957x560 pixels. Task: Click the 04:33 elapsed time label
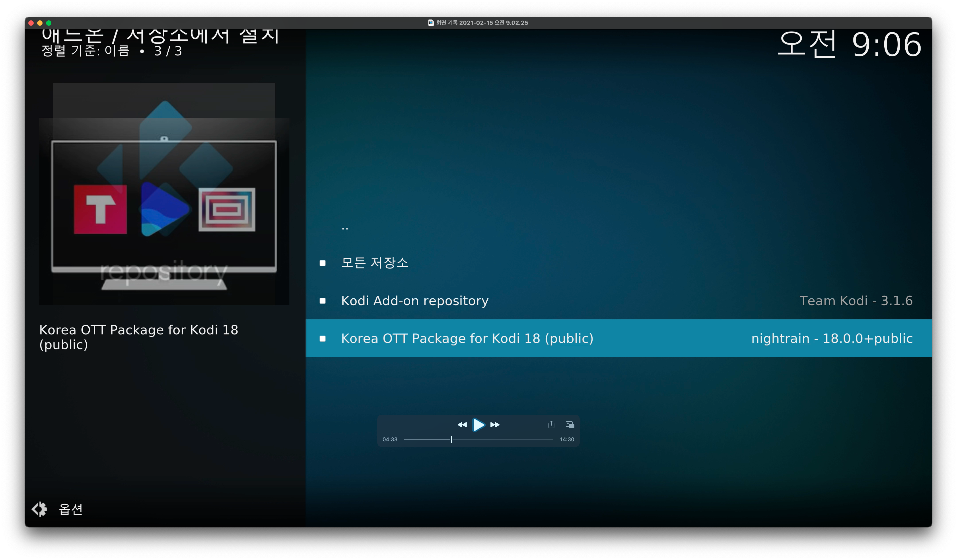390,439
